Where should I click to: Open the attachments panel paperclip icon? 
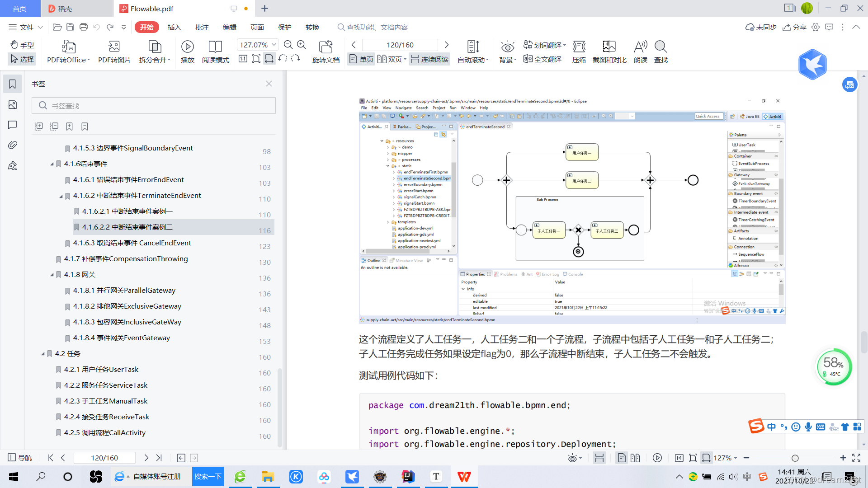pos(13,145)
